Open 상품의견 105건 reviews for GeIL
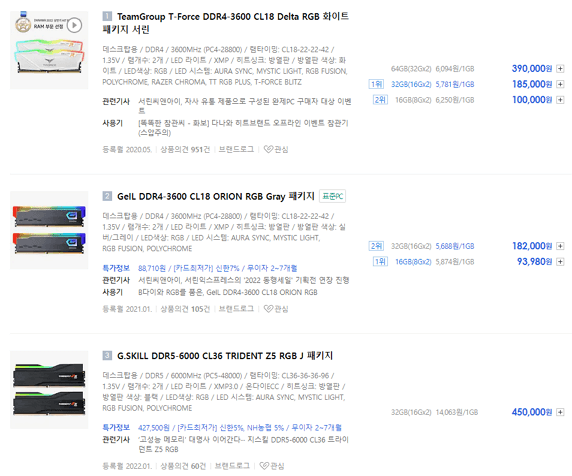Screen dimensions: 572x476 [185, 309]
